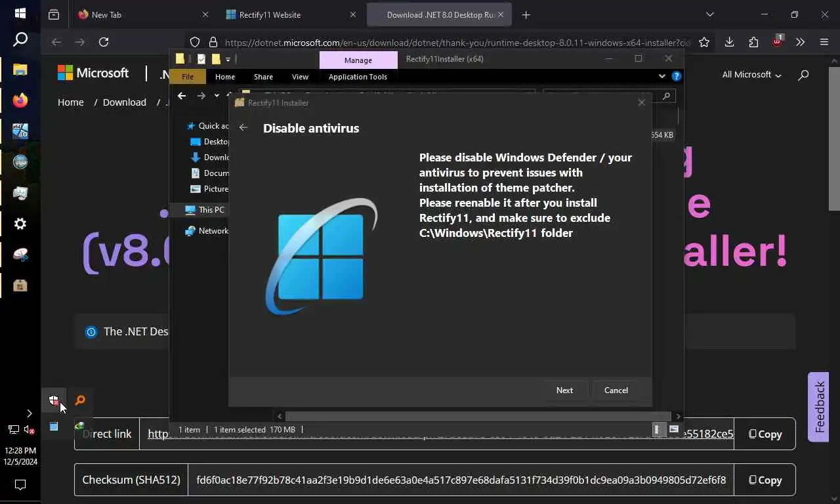This screenshot has width=840, height=504.
Task: Select Pictures in Explorer navigation pane
Action: click(209, 188)
